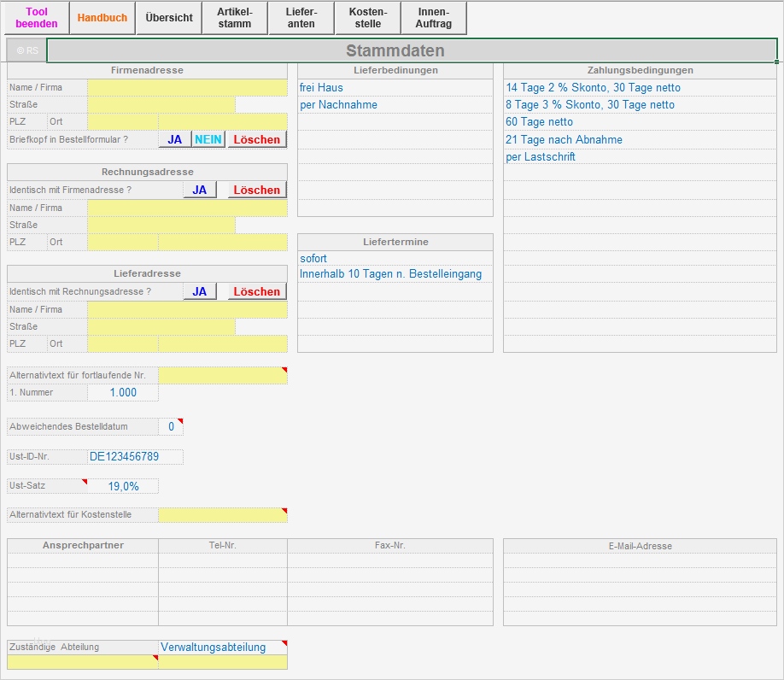The height and width of the screenshot is (680, 784).
Task: Switch to Lieferanten
Action: (x=301, y=17)
